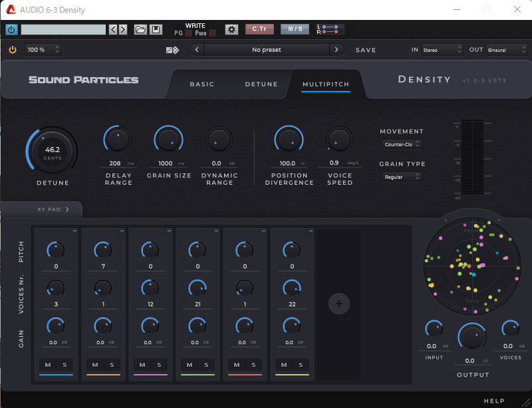Mute the blue pitch layer

[48, 365]
